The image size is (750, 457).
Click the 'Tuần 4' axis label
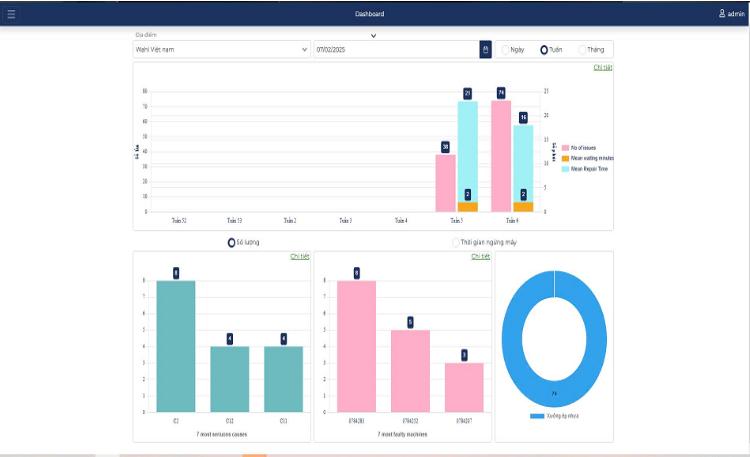401,221
